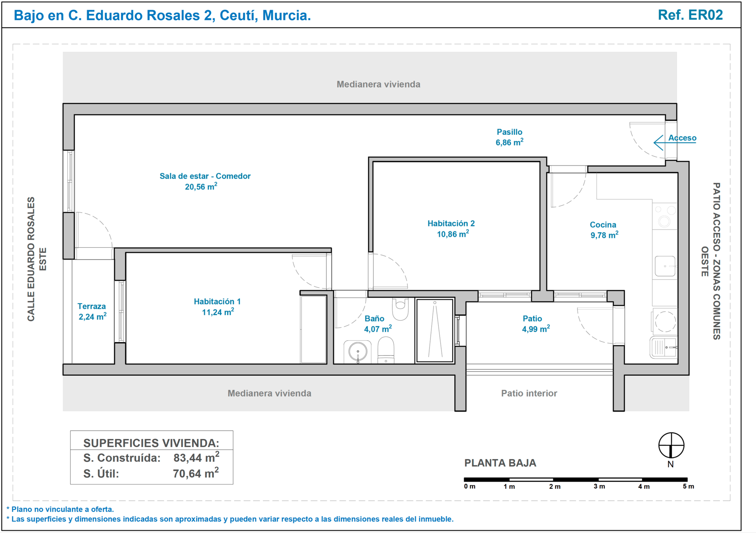Viewport: 756px width, 533px height.
Task: Click the Patio 4,99 m² label
Action: tap(535, 324)
